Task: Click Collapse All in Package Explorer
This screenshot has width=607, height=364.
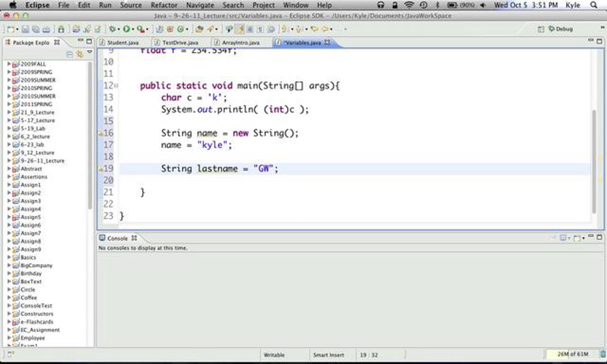Action: point(70,54)
